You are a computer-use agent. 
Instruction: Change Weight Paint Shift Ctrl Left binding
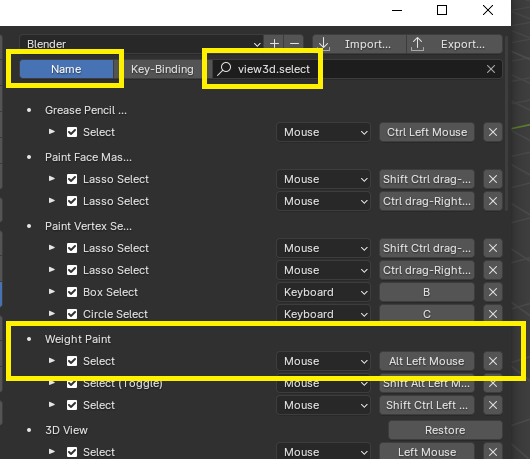(427, 405)
